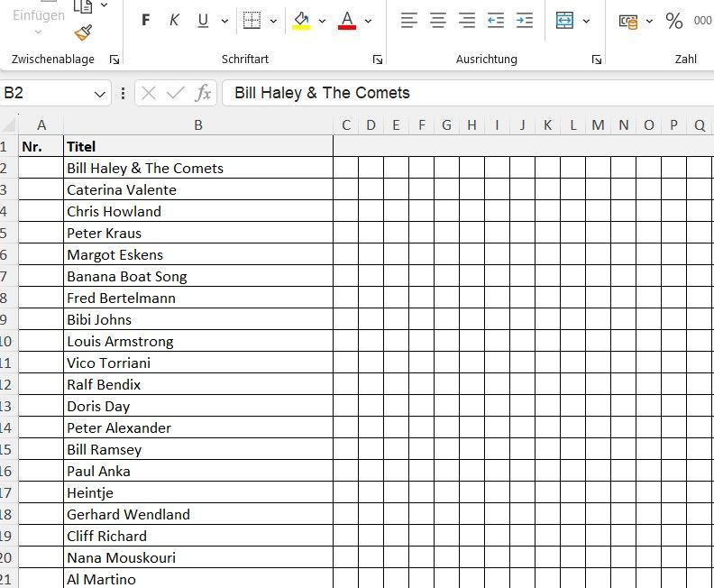Select cell 'Vico Torriani'
The width and height of the screenshot is (714, 588).
click(198, 363)
